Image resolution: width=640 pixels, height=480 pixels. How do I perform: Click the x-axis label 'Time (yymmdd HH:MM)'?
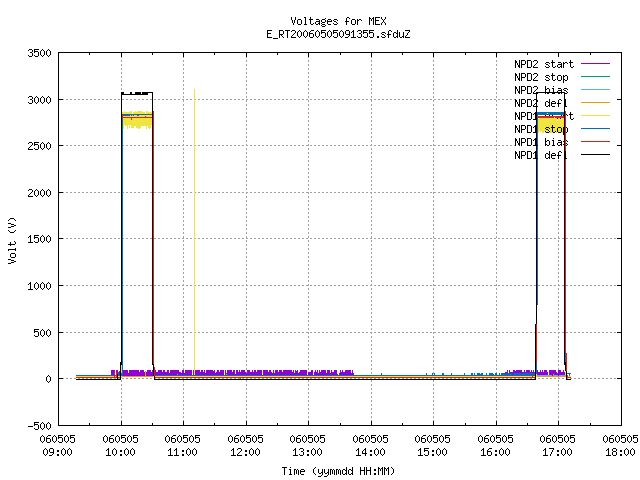[x=338, y=471]
